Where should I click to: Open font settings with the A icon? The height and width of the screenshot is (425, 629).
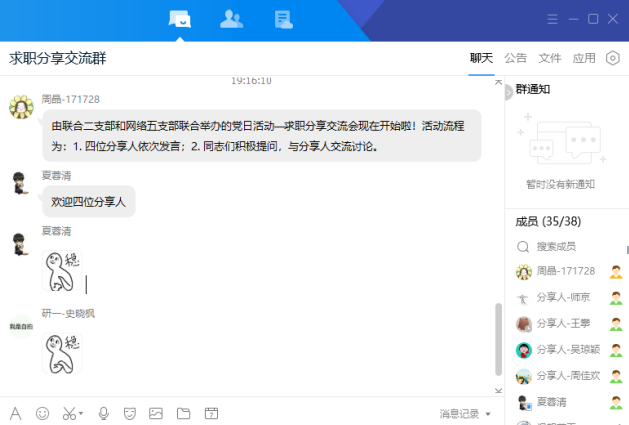click(15, 413)
